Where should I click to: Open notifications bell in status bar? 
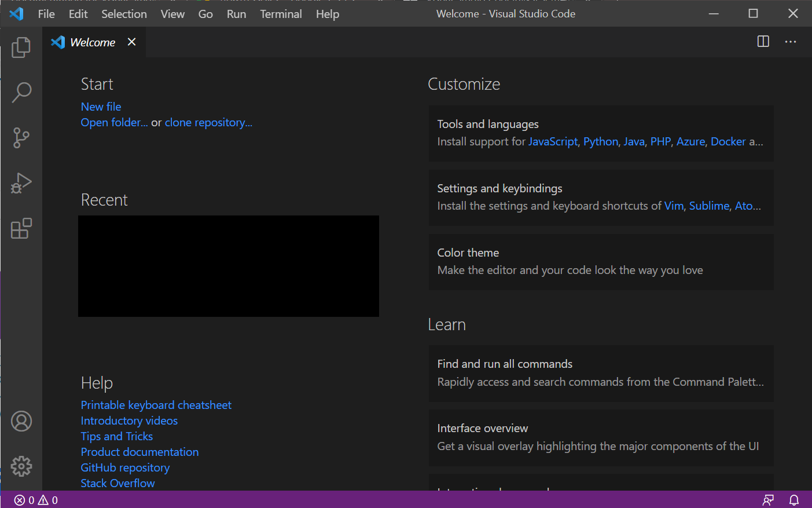[794, 500]
